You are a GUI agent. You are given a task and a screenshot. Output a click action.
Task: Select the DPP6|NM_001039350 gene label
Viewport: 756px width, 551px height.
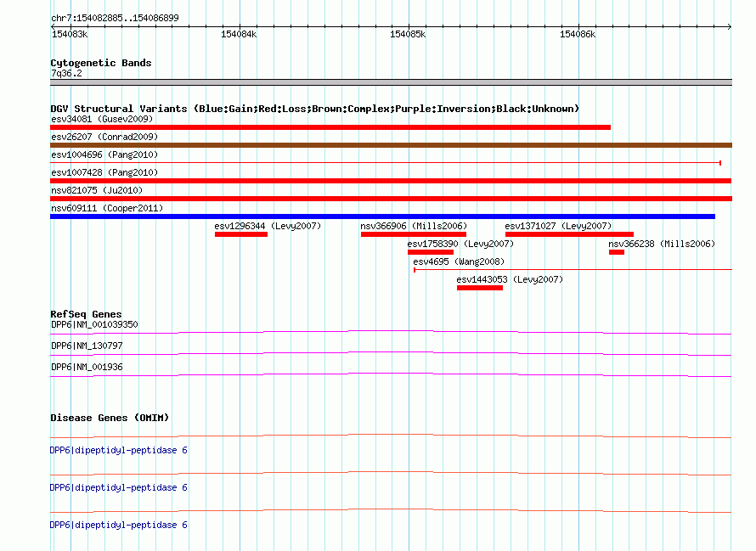94,324
